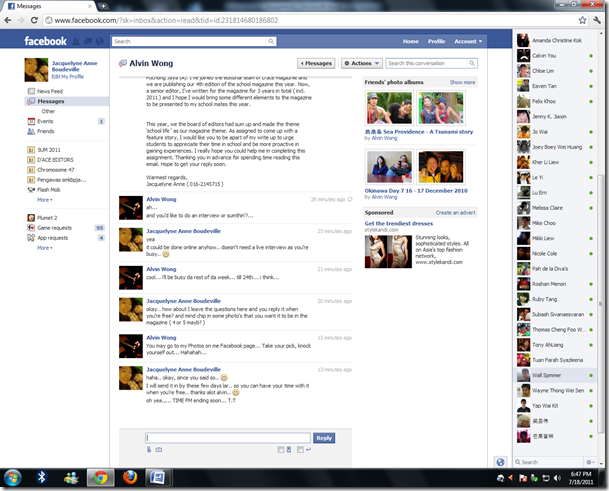Click the reply icon beside 26 minutes ago
The height and width of the screenshot is (491, 609).
(x=350, y=199)
